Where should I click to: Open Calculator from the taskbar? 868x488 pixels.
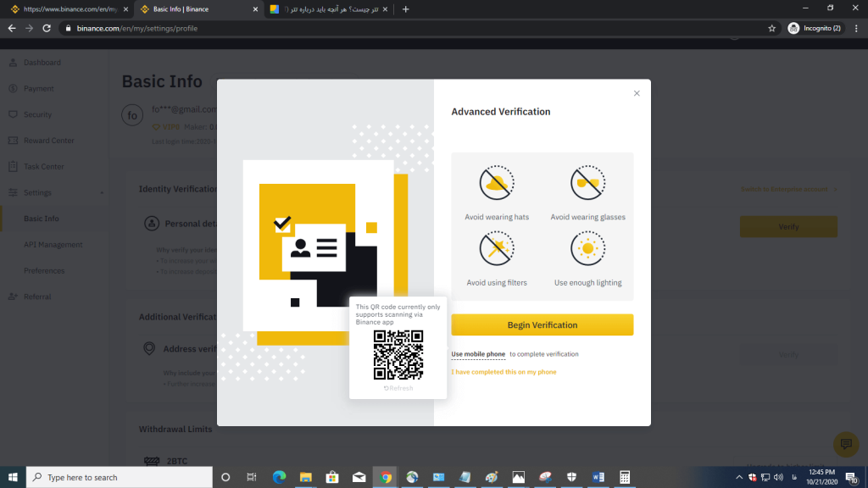coord(625,477)
